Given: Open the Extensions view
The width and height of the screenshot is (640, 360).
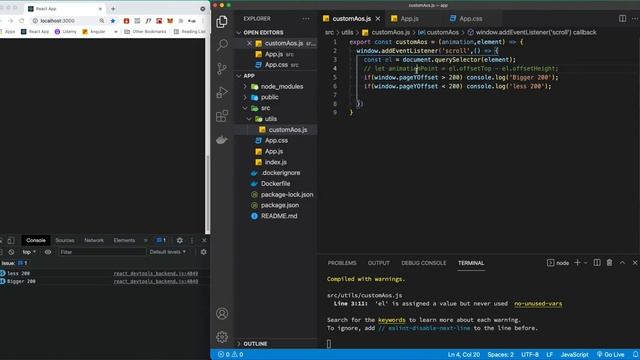Looking at the screenshot, I should [x=222, y=116].
